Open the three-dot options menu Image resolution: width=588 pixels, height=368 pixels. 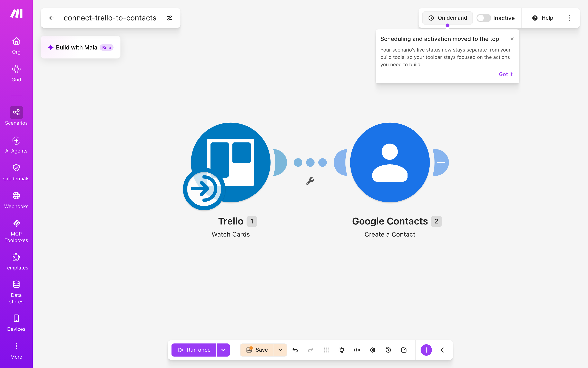[570, 18]
